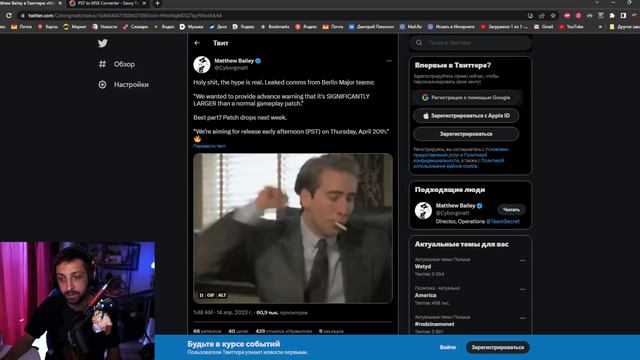
Task: Go back with the tweet arrow
Action: [197, 43]
